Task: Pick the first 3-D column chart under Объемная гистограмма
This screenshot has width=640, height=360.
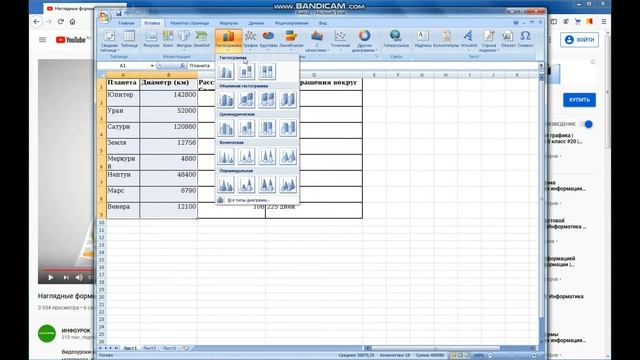Action: pyautogui.click(x=226, y=100)
